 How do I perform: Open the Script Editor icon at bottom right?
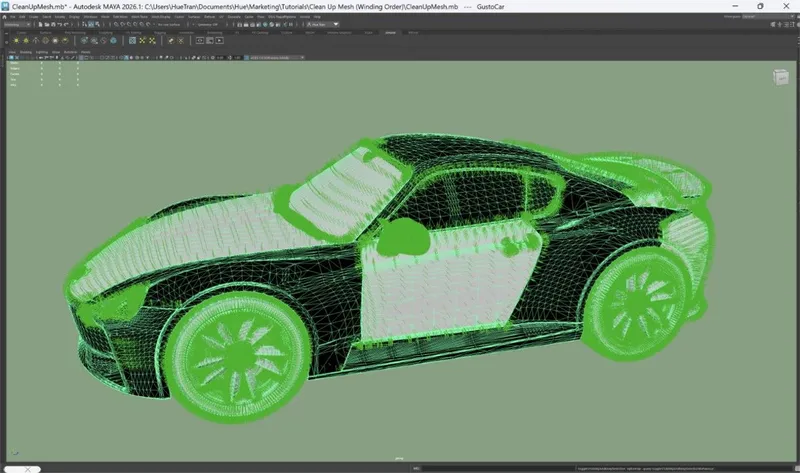(794, 467)
